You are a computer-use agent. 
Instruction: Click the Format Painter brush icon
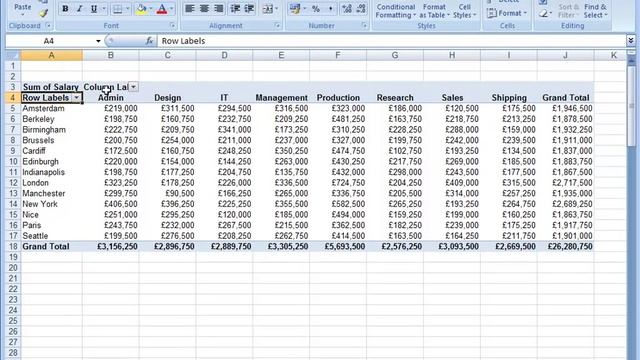point(44,13)
